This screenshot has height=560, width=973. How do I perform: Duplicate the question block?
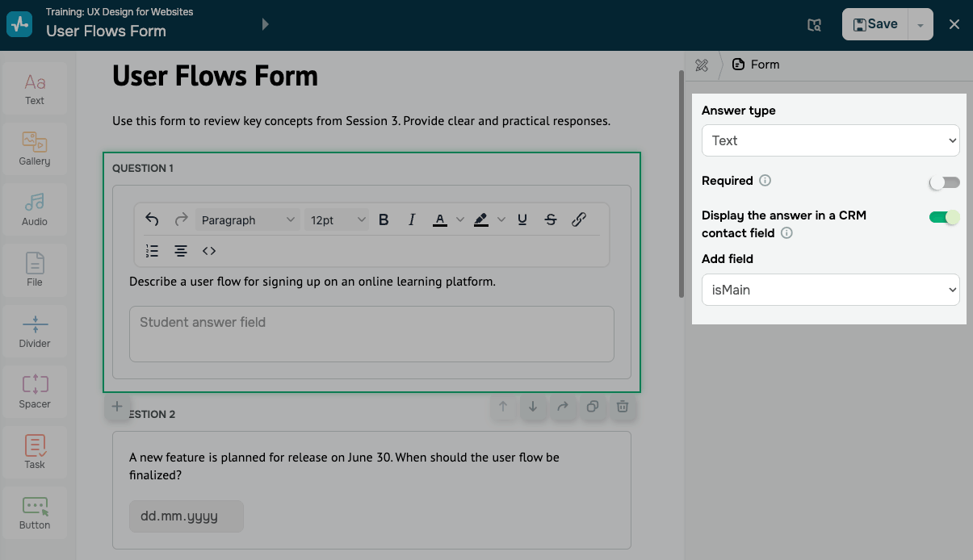click(x=593, y=407)
